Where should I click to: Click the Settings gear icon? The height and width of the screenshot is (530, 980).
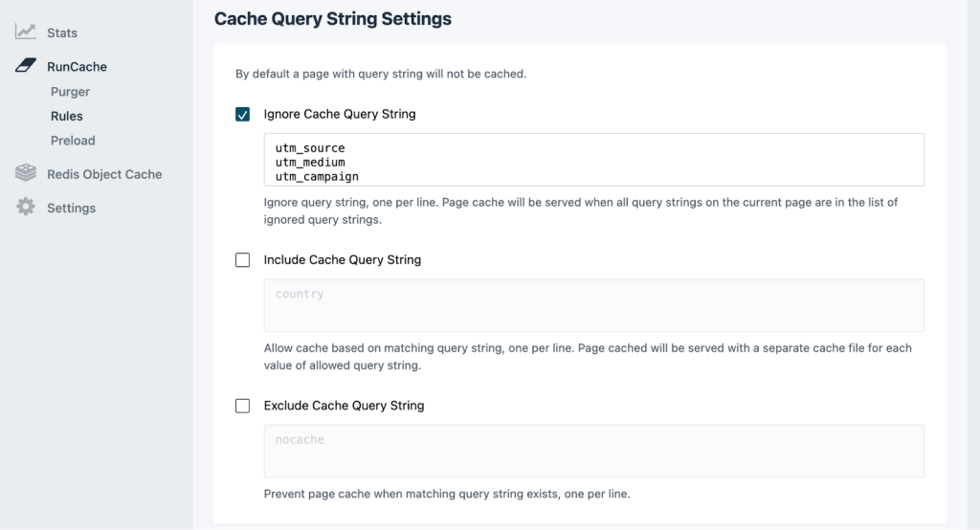tap(26, 208)
